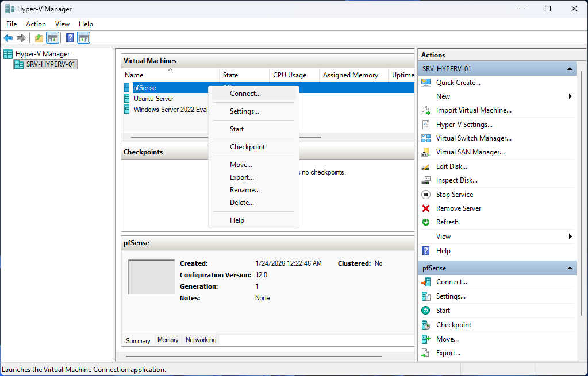Viewport: 588px width, 376px height.
Task: Click the Edit Disk icon
Action: [426, 166]
